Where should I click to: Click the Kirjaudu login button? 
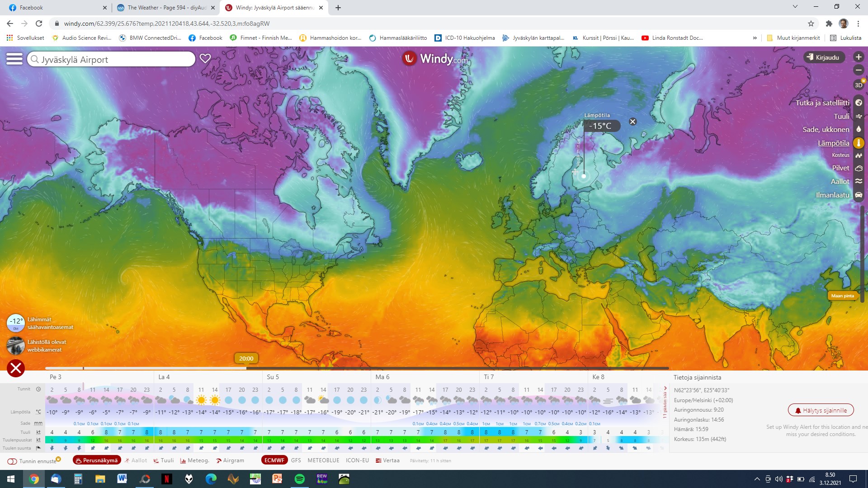(824, 57)
